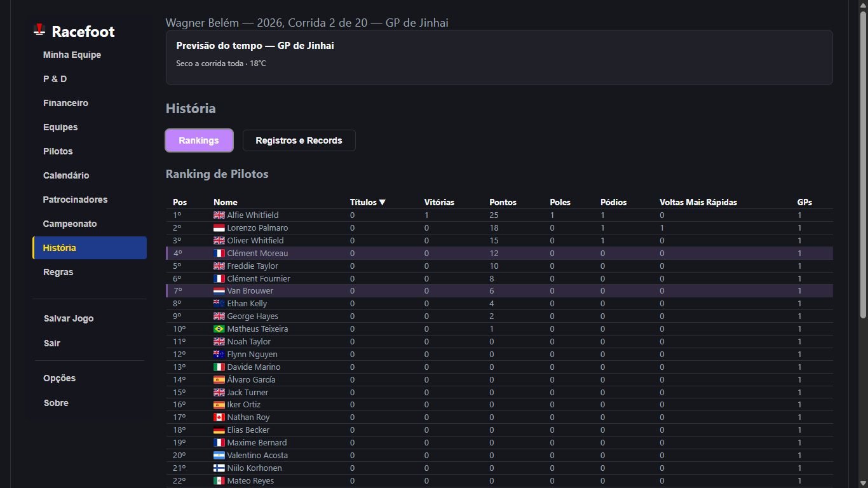Click the British flag beside Alfie Whitfield

coord(219,215)
